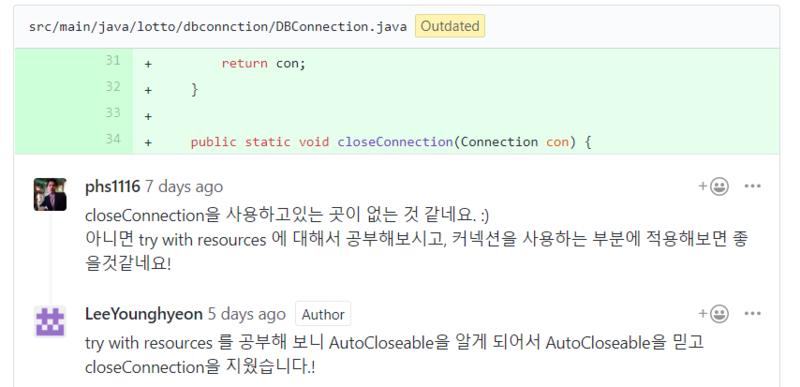Select the Author badge
Viewport: 800px width, 387px height.
coord(323,314)
